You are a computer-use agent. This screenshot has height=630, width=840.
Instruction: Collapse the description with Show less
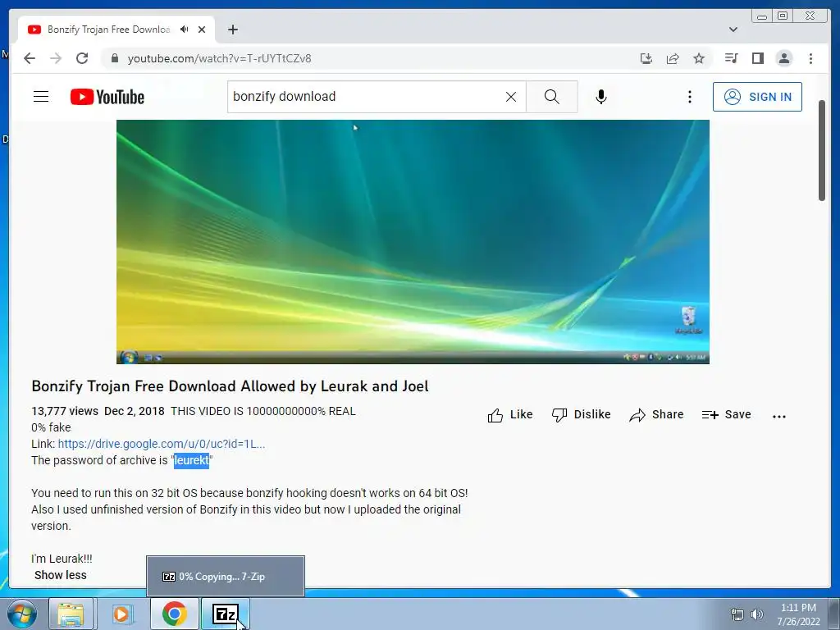pyautogui.click(x=60, y=575)
